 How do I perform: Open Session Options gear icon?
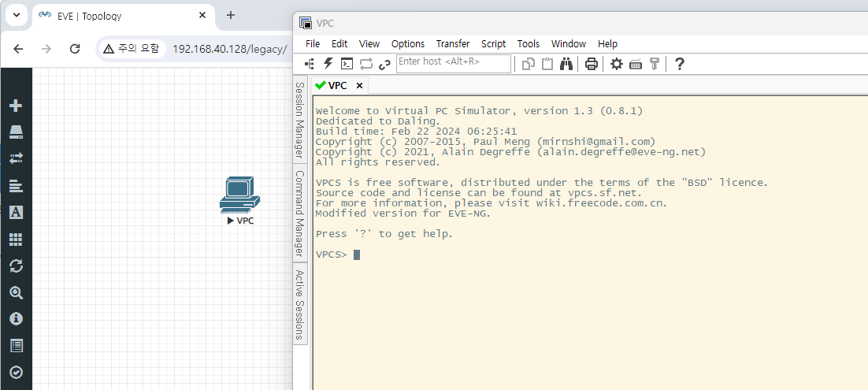click(617, 64)
